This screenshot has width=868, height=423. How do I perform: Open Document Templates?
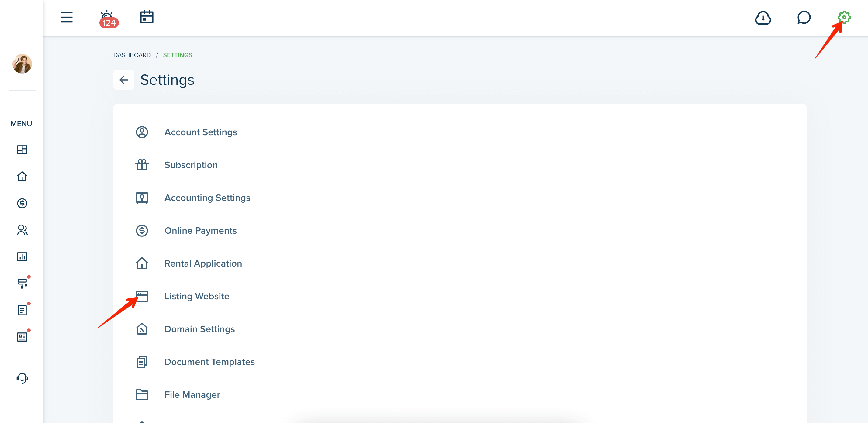(209, 362)
